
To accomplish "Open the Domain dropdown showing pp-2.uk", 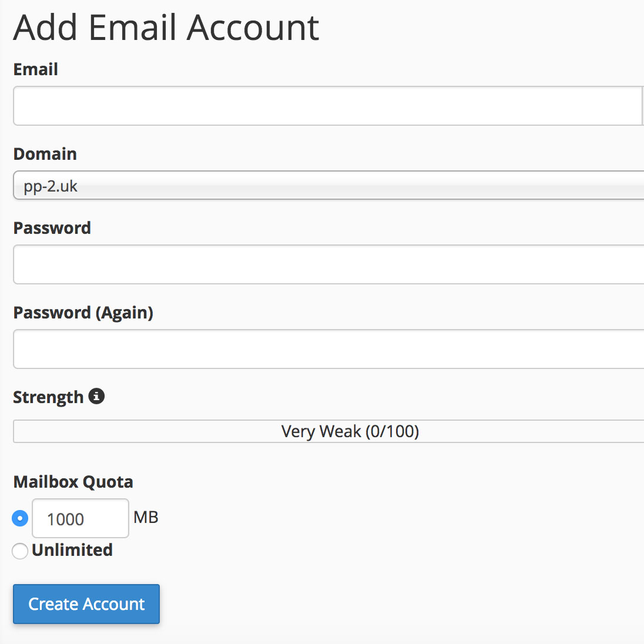I will pyautogui.click(x=328, y=186).
